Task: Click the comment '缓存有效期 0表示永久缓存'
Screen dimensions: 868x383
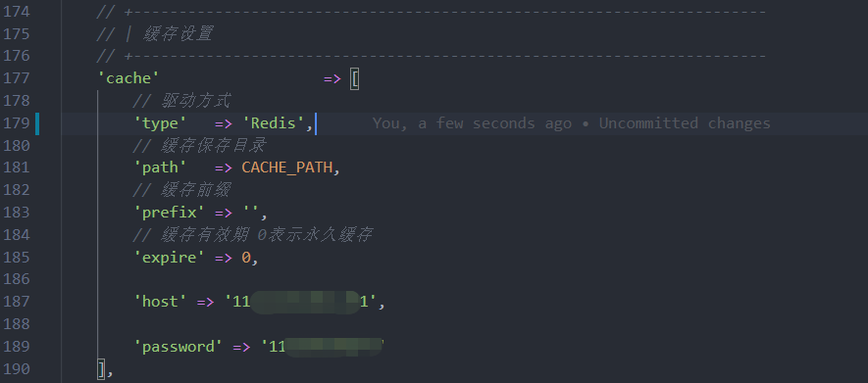Action: [266, 235]
